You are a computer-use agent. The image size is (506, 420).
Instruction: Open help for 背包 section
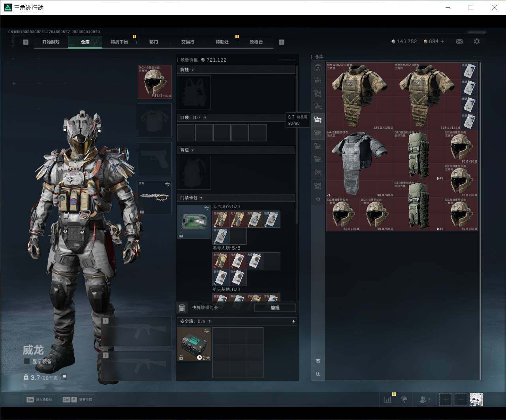coord(193,150)
